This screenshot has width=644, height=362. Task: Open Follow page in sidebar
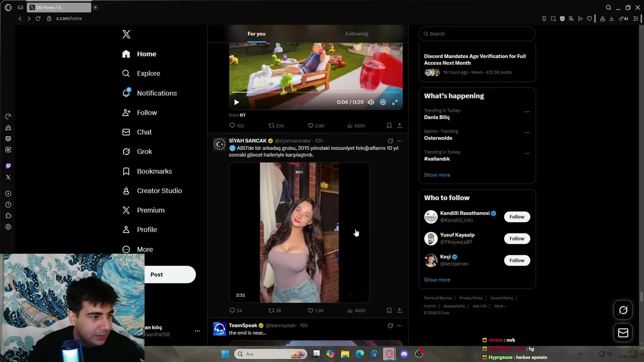tap(140, 113)
